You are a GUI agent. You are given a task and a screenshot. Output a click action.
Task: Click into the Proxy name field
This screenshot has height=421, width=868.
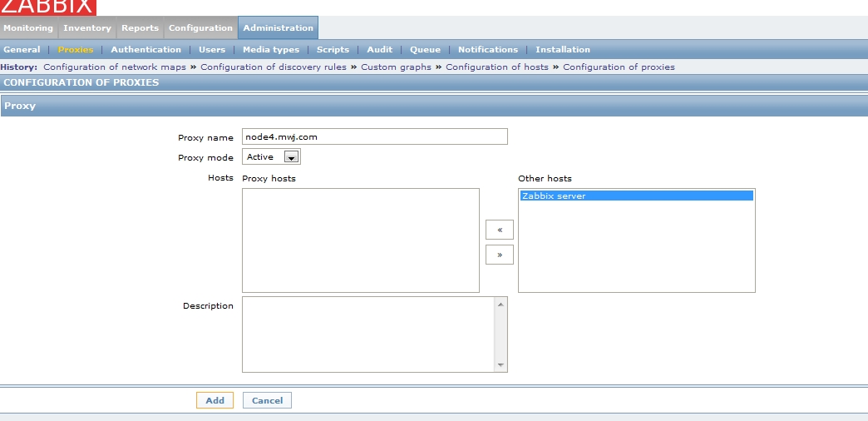point(375,136)
